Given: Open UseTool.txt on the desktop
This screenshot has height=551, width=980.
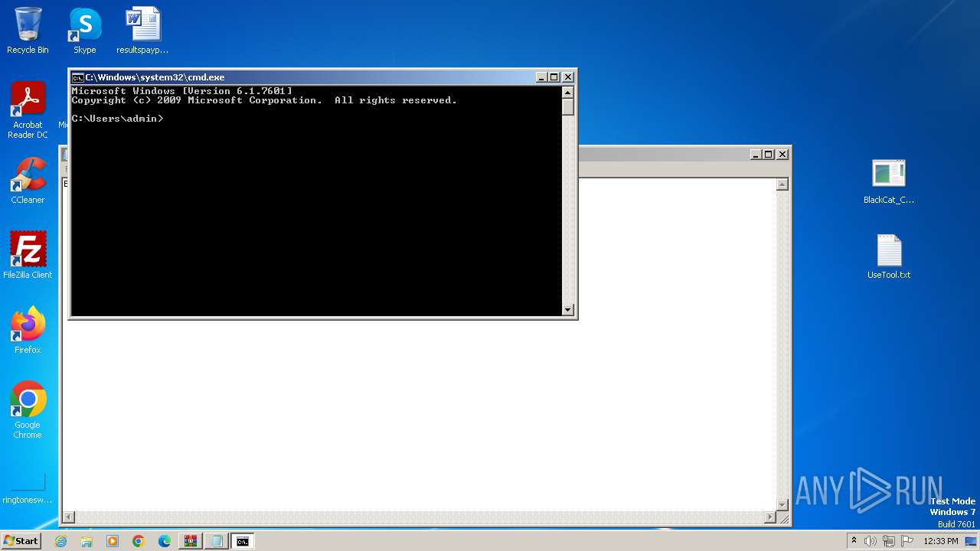Looking at the screenshot, I should (889, 256).
